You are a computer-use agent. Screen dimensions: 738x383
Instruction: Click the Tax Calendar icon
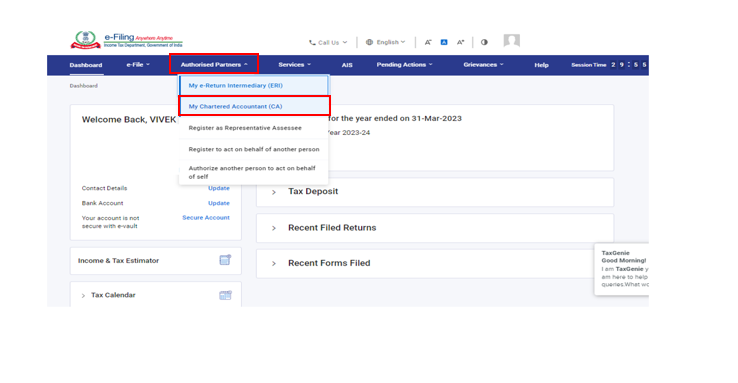[225, 295]
